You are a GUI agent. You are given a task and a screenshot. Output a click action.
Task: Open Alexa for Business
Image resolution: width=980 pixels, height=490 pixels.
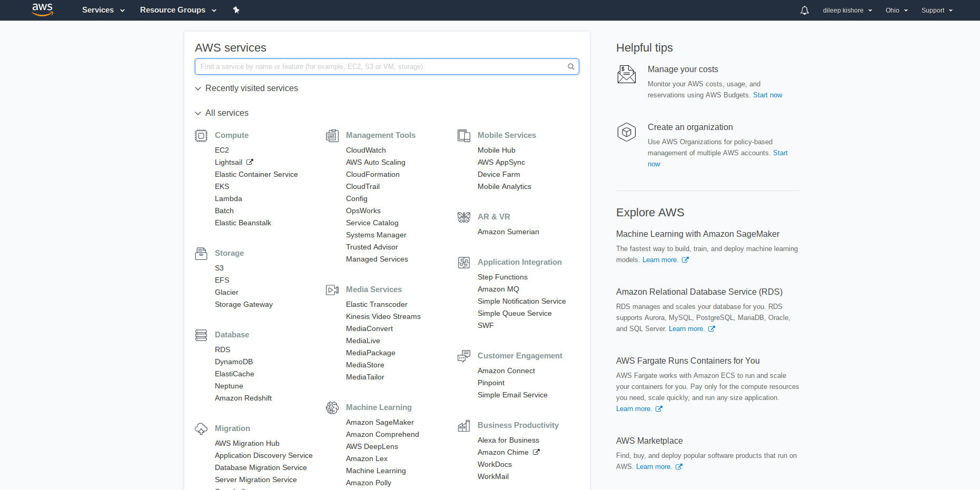(x=508, y=441)
